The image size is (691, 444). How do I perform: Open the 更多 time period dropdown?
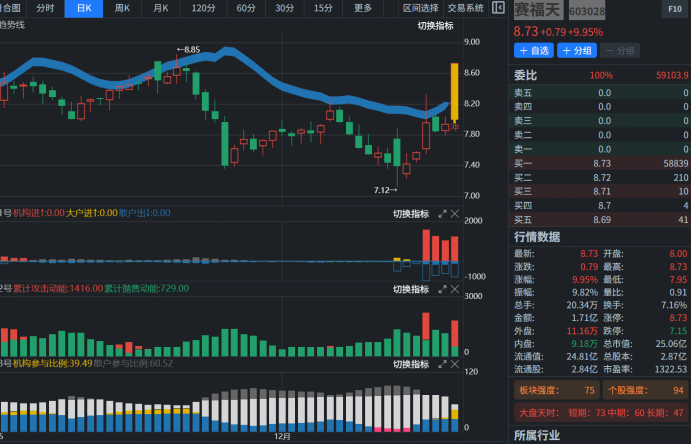[363, 8]
